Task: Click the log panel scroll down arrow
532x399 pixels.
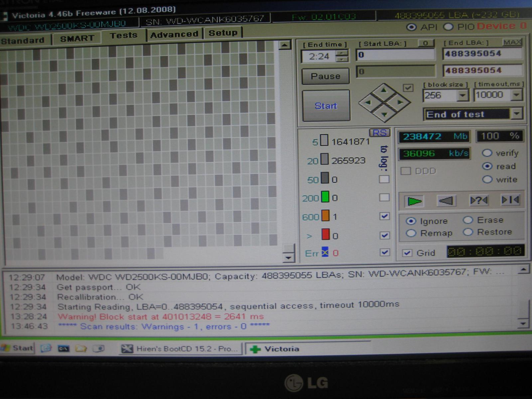Action: (523, 323)
